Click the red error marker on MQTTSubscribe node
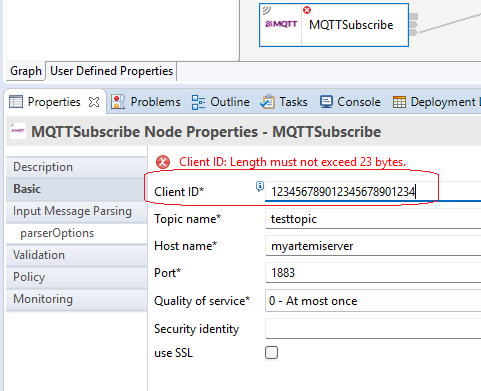481x391 pixels. tap(307, 10)
